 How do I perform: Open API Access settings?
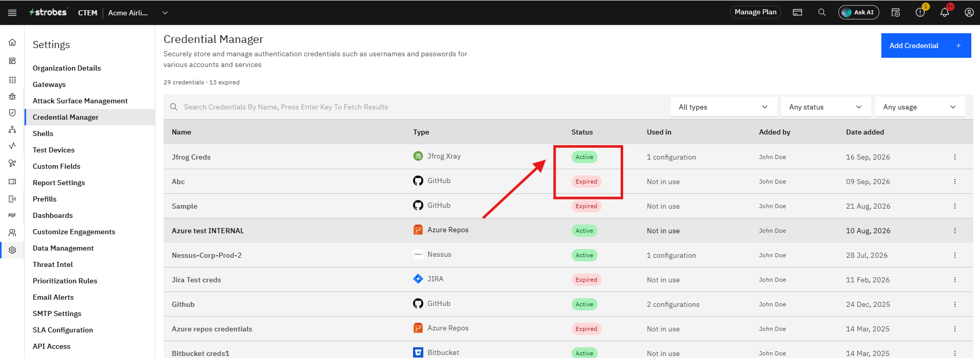pos(52,346)
